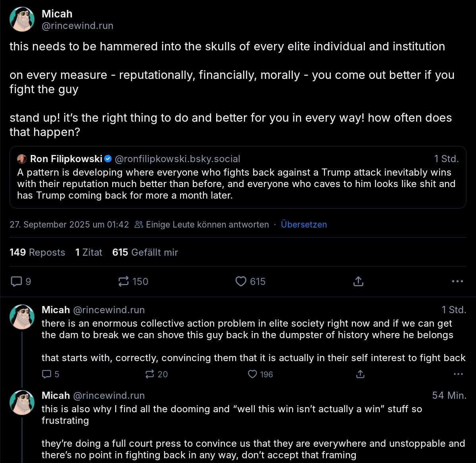Screen dimensions: 476x463
Task: Repost the reply with 20 reposts
Action: click(157, 374)
